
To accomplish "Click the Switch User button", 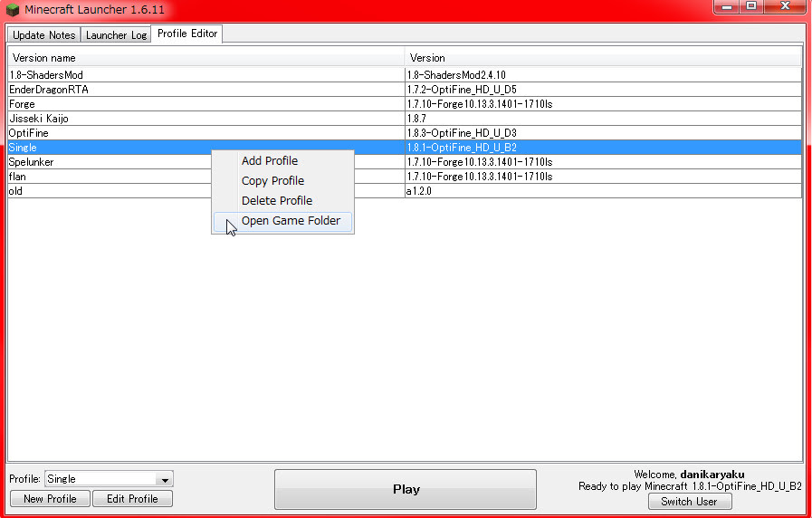I will click(x=689, y=502).
